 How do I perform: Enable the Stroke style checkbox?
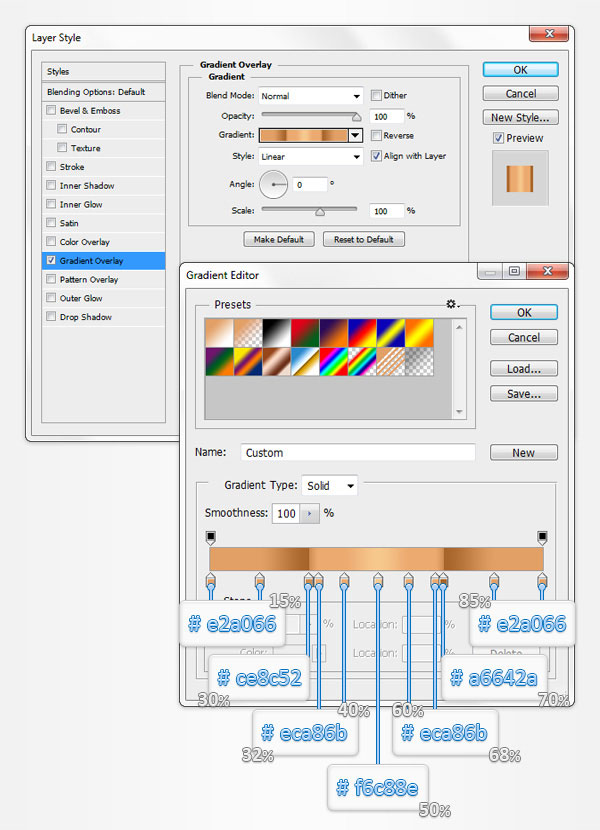point(51,166)
